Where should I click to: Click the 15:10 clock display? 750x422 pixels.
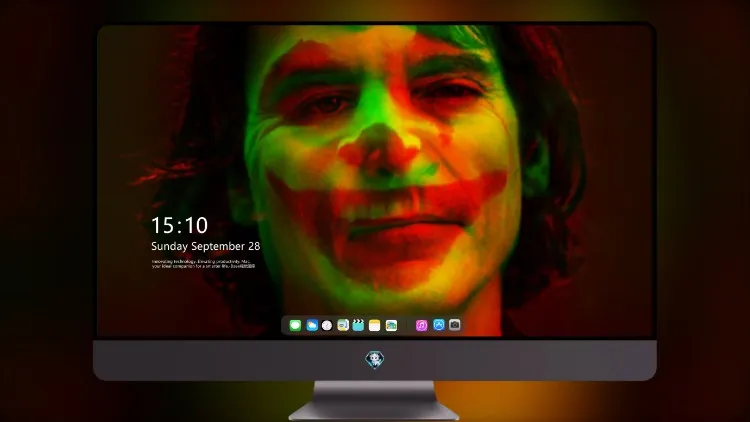(179, 225)
